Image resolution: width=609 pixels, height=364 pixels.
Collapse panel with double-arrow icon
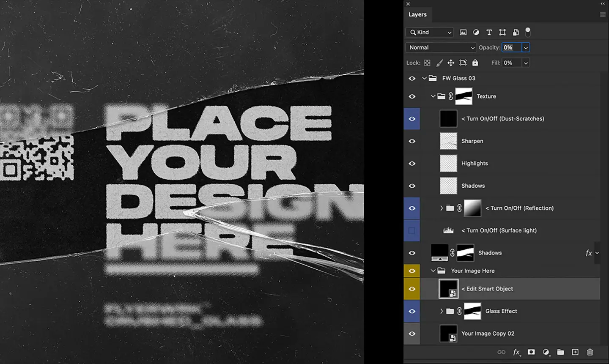(x=603, y=3)
